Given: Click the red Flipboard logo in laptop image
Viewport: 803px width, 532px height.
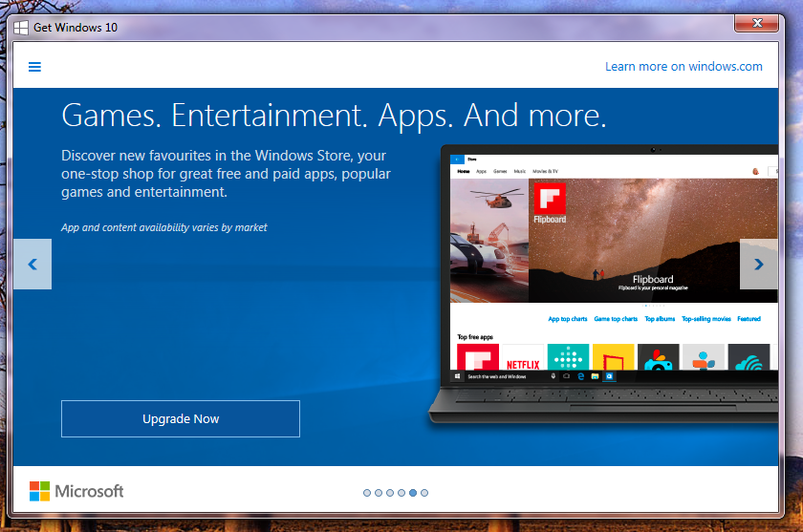Looking at the screenshot, I should (x=550, y=198).
